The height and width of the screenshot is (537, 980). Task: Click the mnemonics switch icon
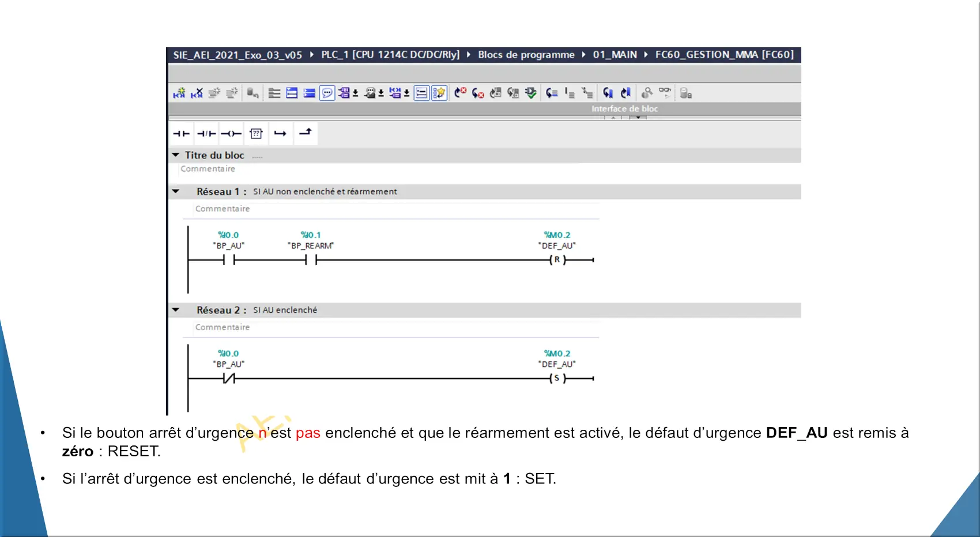[x=395, y=93]
